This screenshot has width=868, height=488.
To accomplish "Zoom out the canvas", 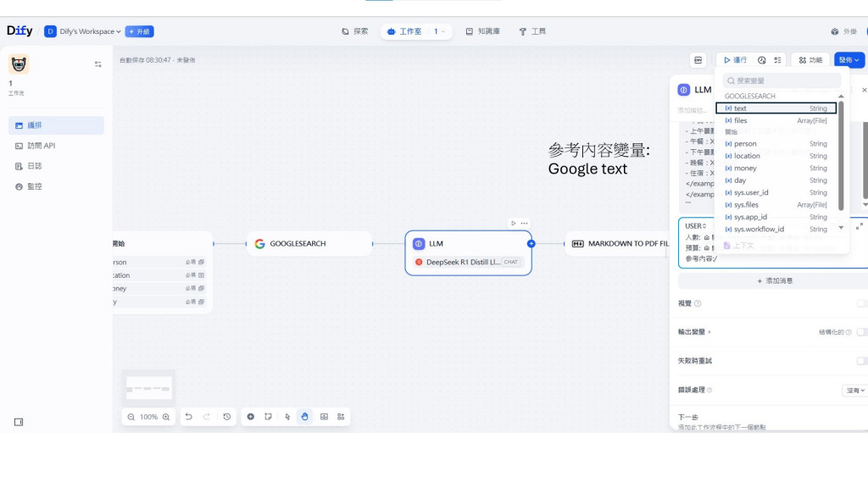I will (x=131, y=417).
